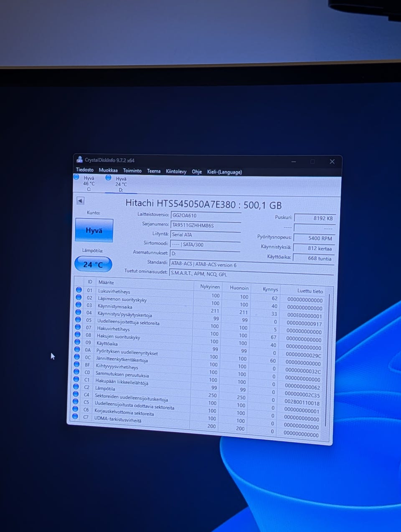The image size is (401, 532).
Task: Click the status icon for Uudelleensijoitettuja sektoreita row
Action: (x=78, y=320)
